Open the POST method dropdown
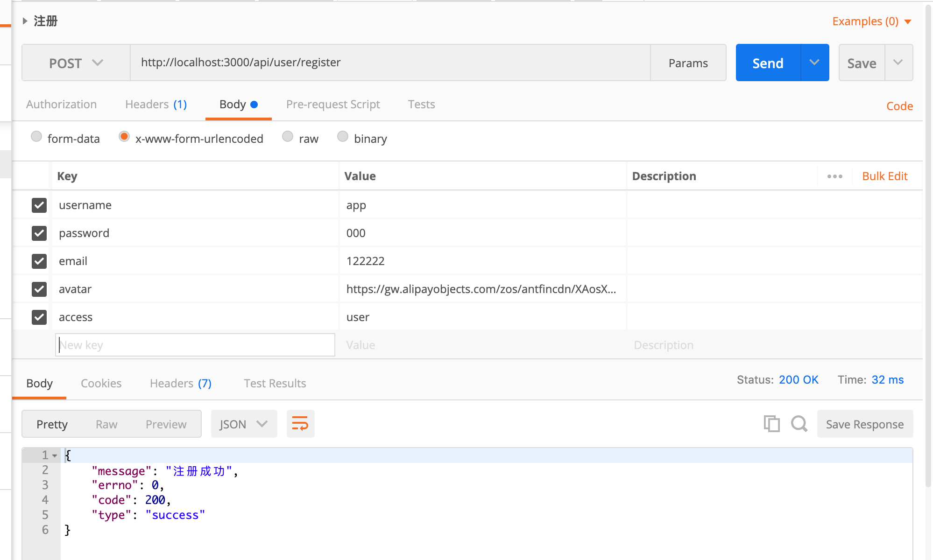 pyautogui.click(x=76, y=63)
